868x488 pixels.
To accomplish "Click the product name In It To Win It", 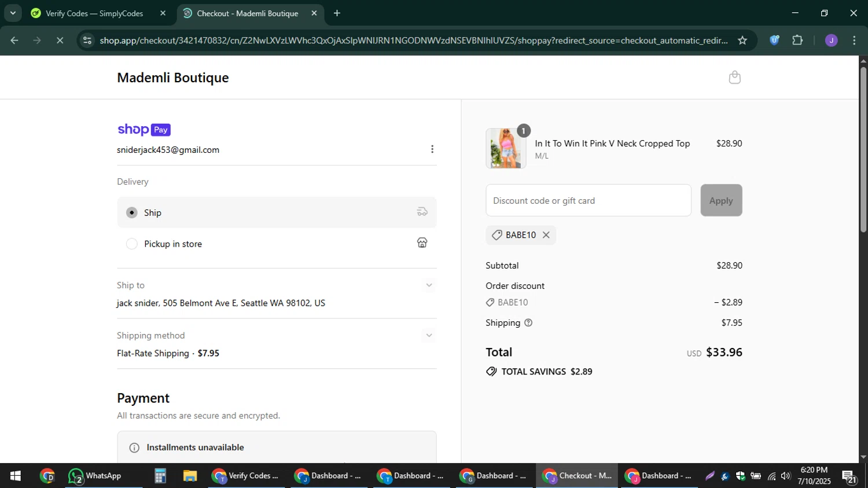I will [x=612, y=144].
